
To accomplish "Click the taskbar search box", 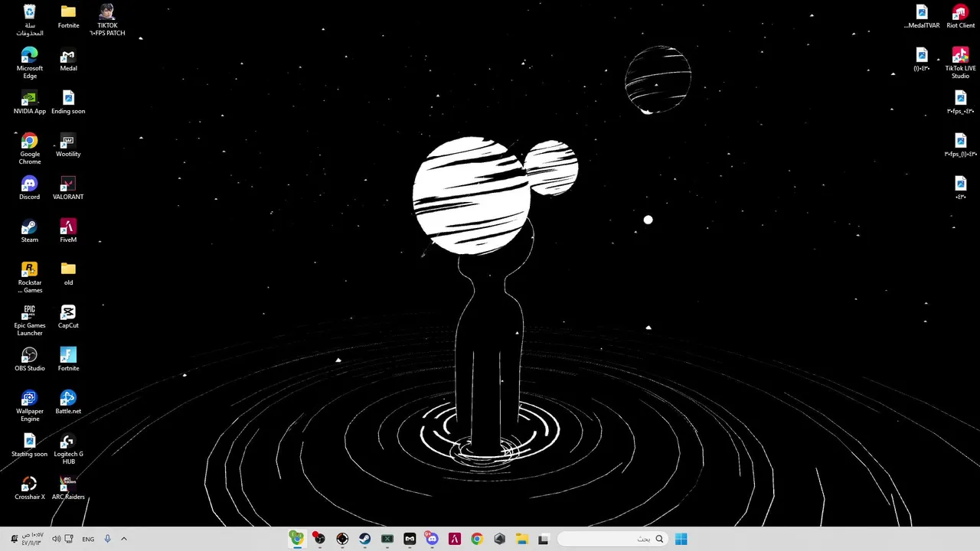I will click(x=612, y=539).
